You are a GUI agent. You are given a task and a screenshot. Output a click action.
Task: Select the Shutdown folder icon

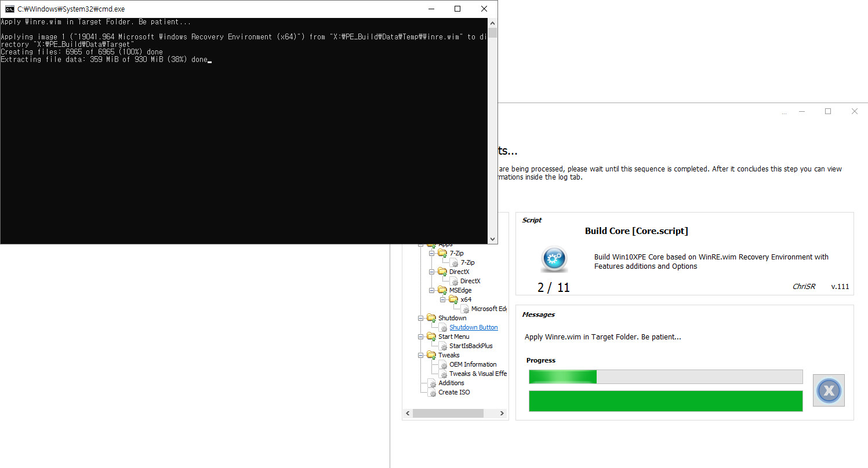coord(431,318)
